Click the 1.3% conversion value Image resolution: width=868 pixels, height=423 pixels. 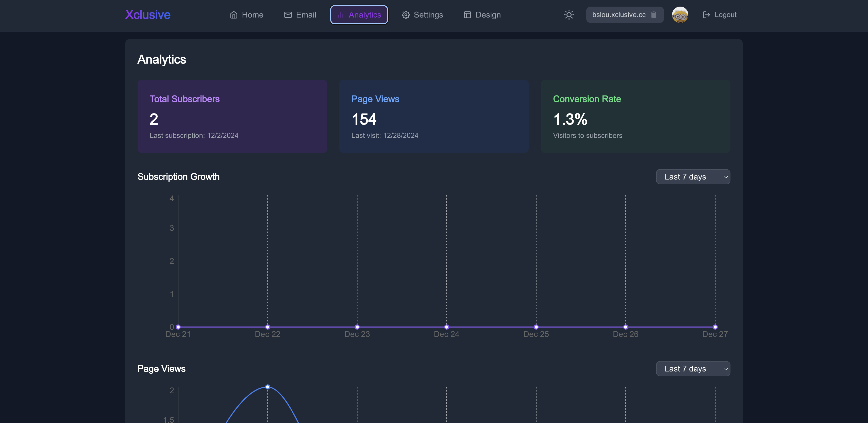[x=570, y=119]
